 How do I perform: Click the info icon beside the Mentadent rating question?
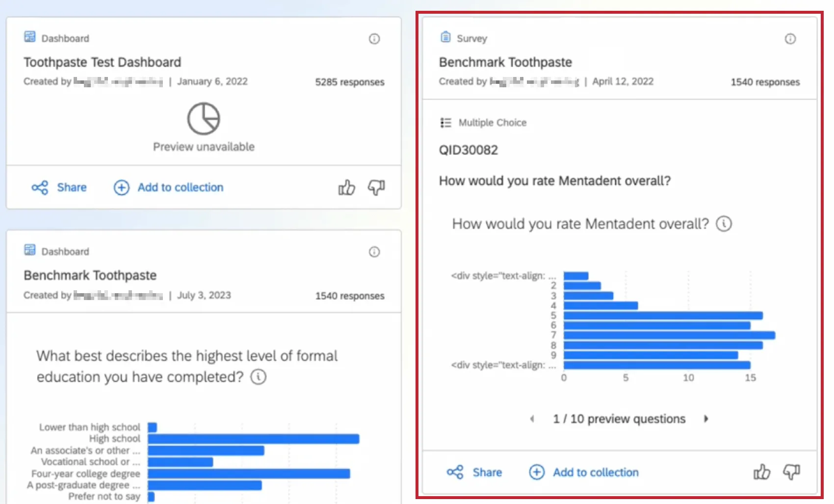pos(724,224)
